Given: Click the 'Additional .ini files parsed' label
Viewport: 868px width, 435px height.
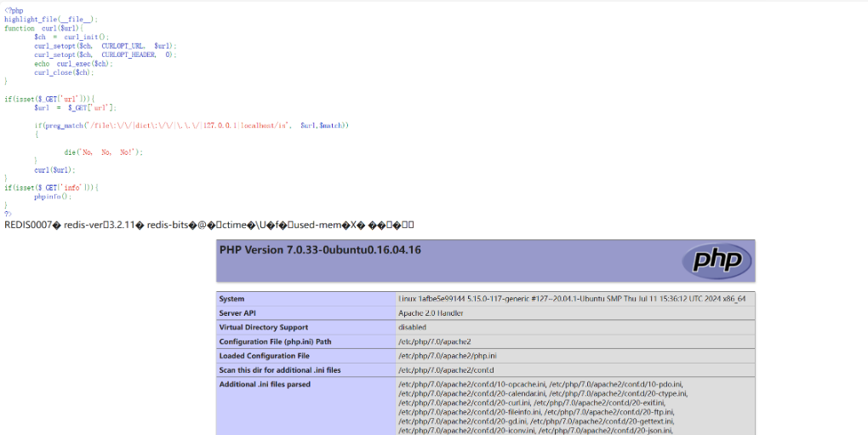Looking at the screenshot, I should click(x=265, y=385).
